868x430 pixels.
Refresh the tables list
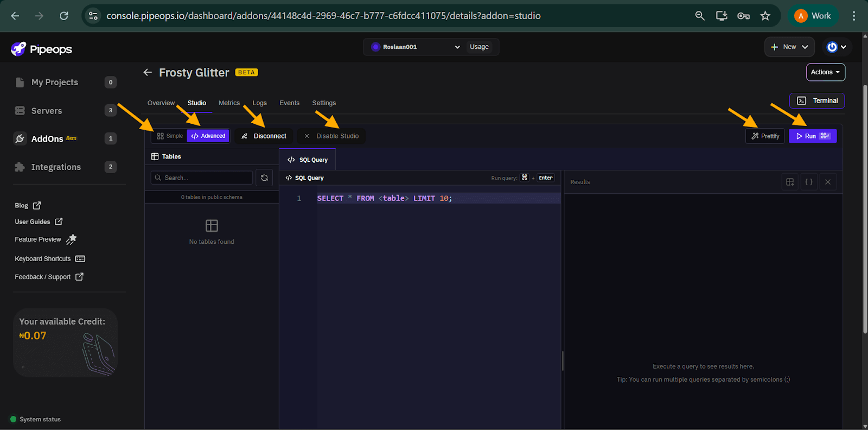pyautogui.click(x=264, y=178)
